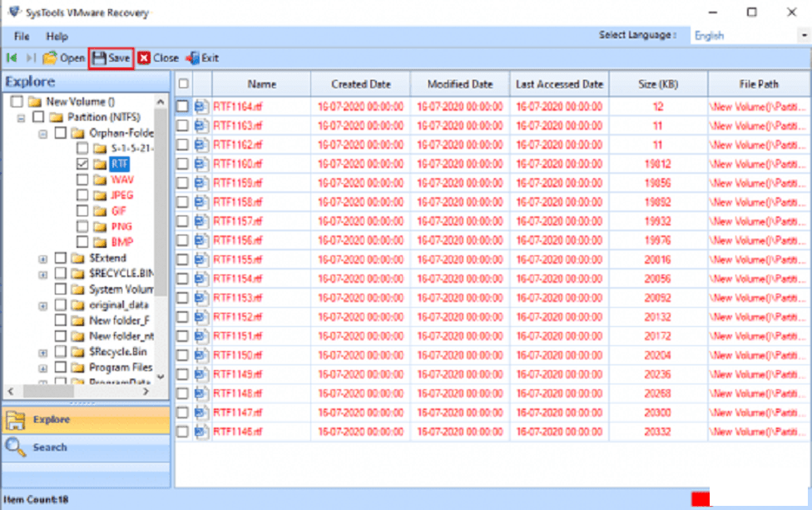
Task: Click the Exit toolbar button
Action: 202,58
